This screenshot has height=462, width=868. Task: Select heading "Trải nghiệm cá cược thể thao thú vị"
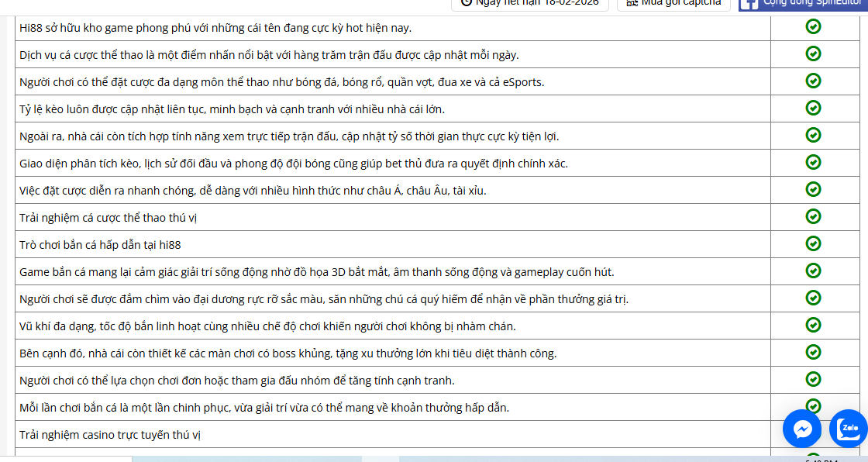108,218
